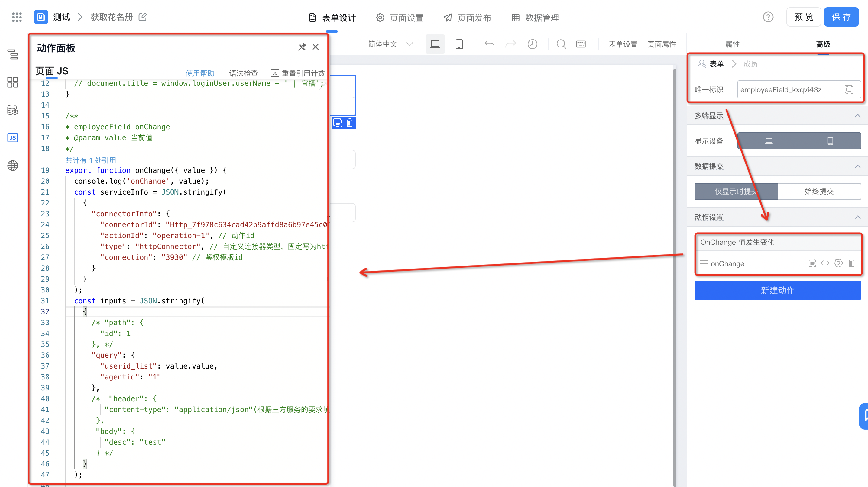Click the icon inside 唯一标识 field
Viewport: 868px width, 487px height.
click(849, 90)
